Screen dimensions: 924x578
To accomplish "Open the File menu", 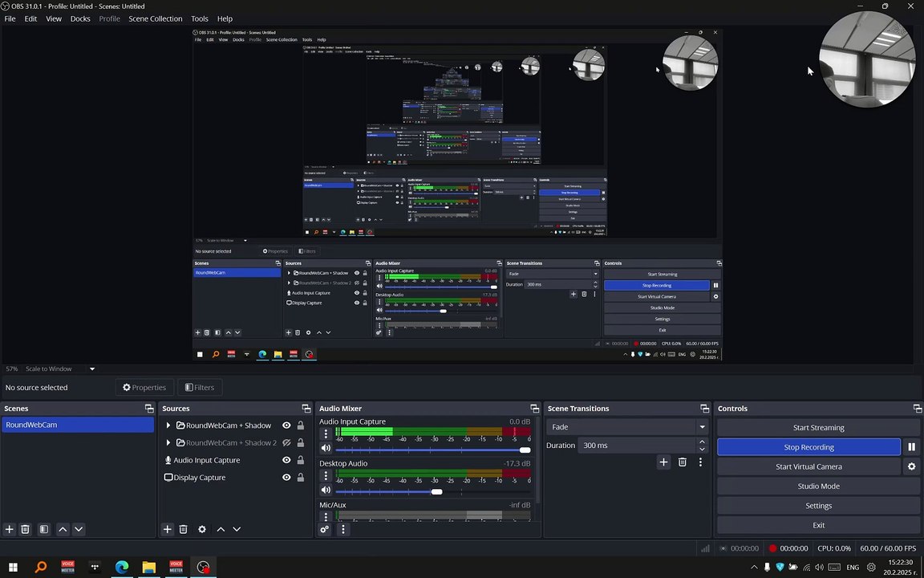I will (x=10, y=19).
